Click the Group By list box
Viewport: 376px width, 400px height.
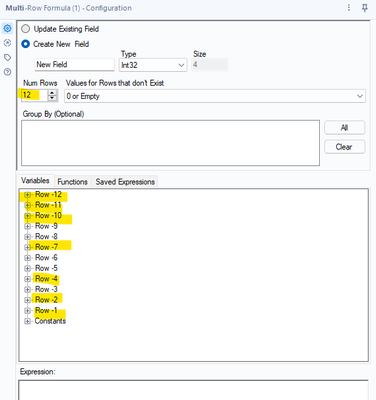[170, 143]
